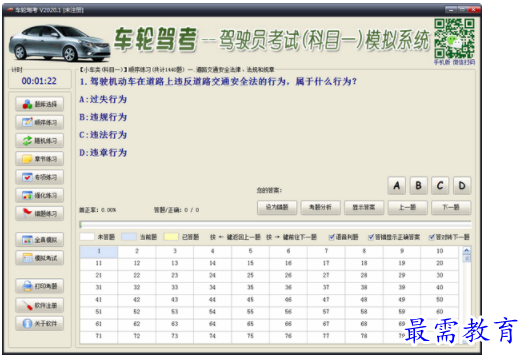Viewport: 526px width, 362px height.
Task: Click 显示答案 show answer button
Action: coord(364,207)
